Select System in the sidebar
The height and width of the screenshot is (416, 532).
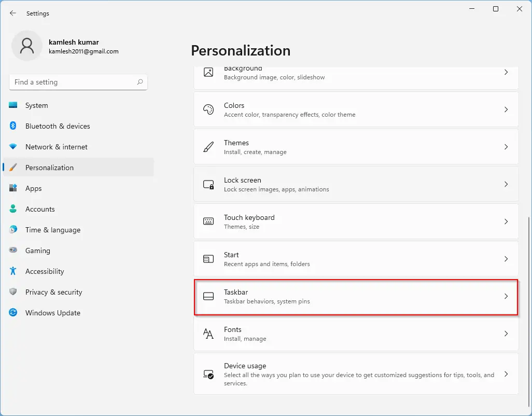(x=78, y=105)
